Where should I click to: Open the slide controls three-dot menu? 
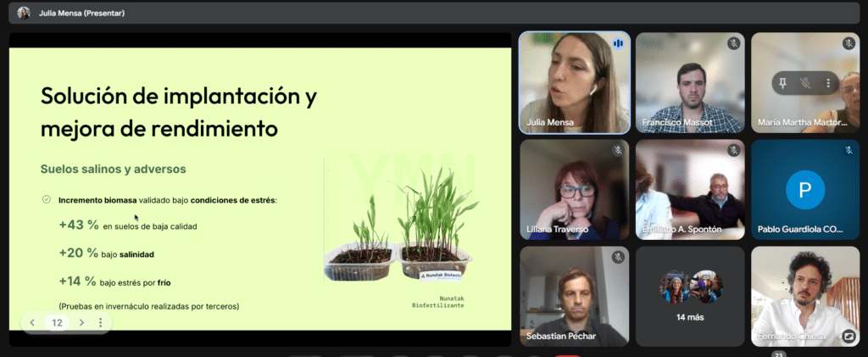101,322
